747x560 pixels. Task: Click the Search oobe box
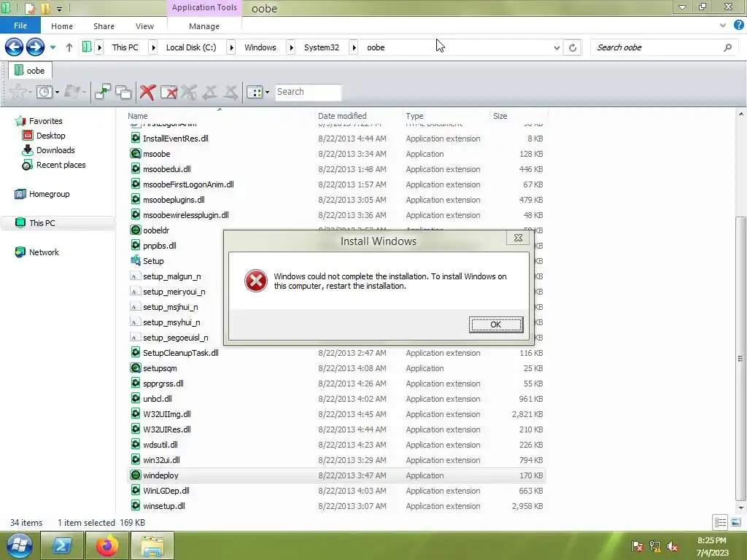(x=657, y=47)
